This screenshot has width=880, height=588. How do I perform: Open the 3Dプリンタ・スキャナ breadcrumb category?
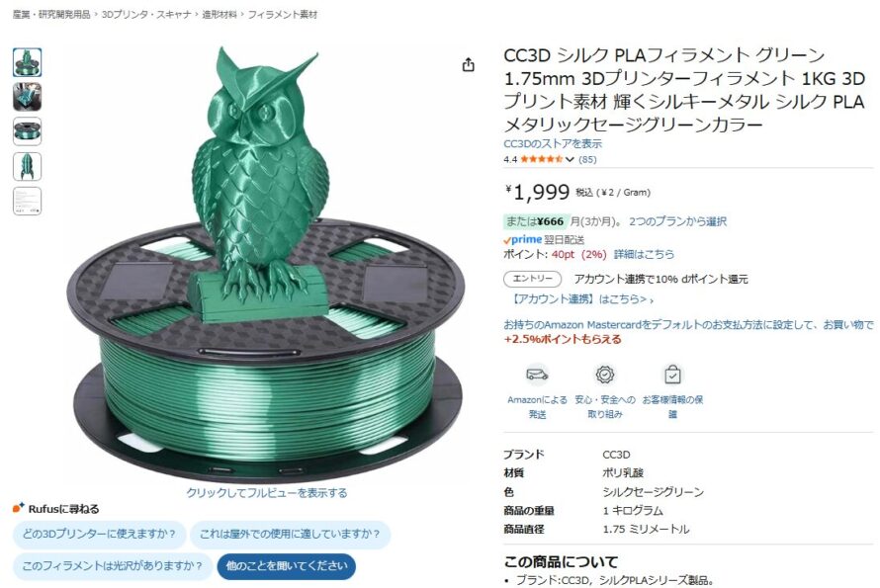click(146, 15)
